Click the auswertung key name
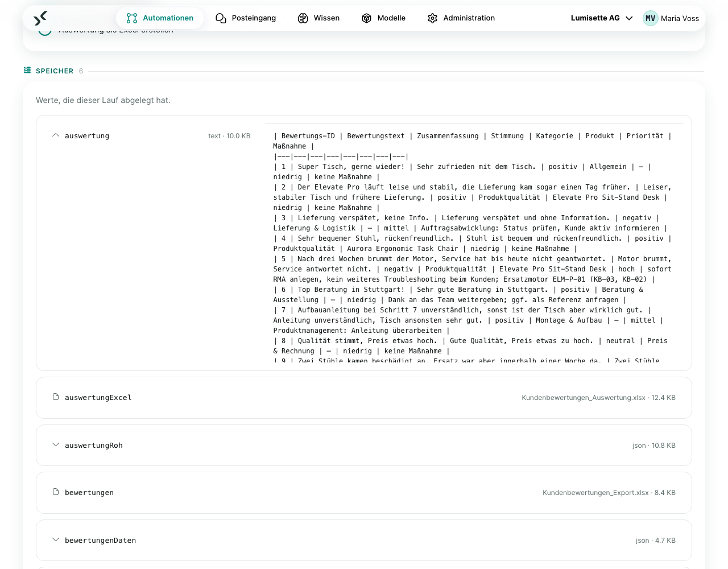Image resolution: width=728 pixels, height=569 pixels. [87, 136]
